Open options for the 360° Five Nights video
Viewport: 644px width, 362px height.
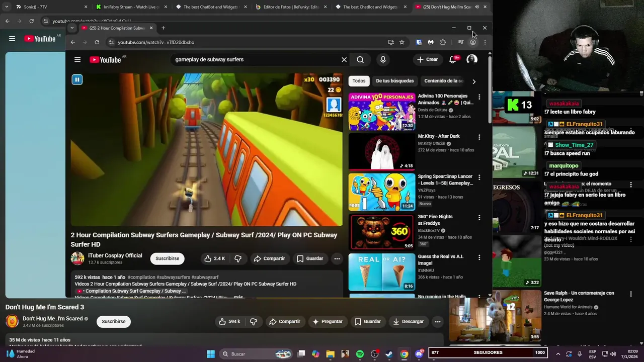click(x=479, y=218)
